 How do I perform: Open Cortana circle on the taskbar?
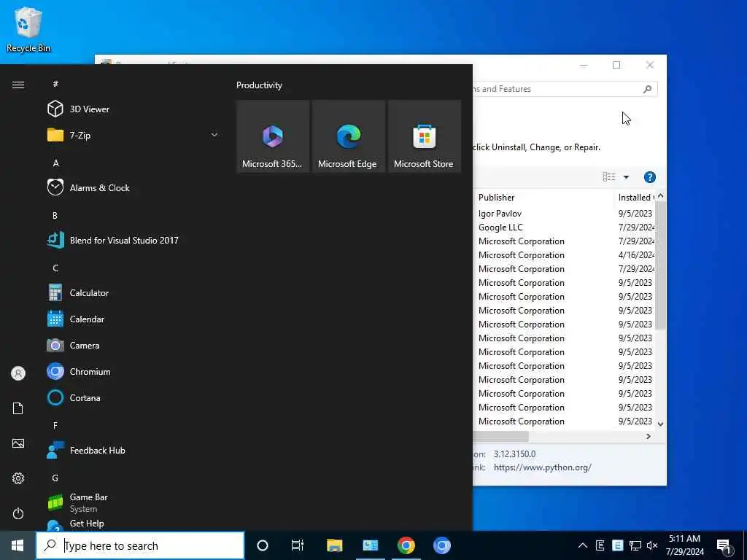tap(263, 545)
